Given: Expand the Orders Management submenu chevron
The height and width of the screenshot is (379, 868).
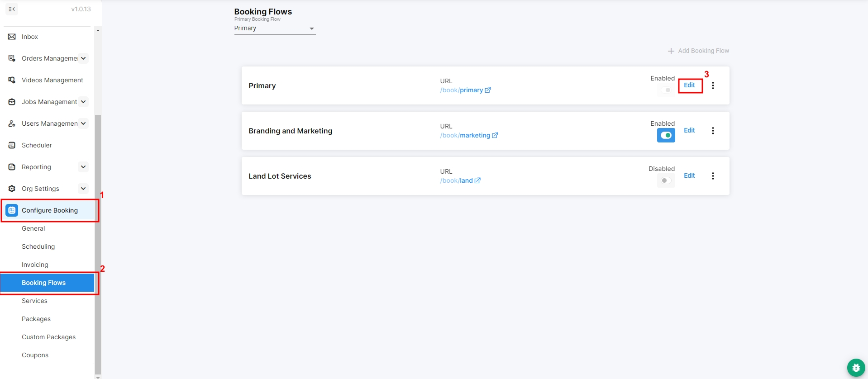Looking at the screenshot, I should pyautogui.click(x=83, y=58).
